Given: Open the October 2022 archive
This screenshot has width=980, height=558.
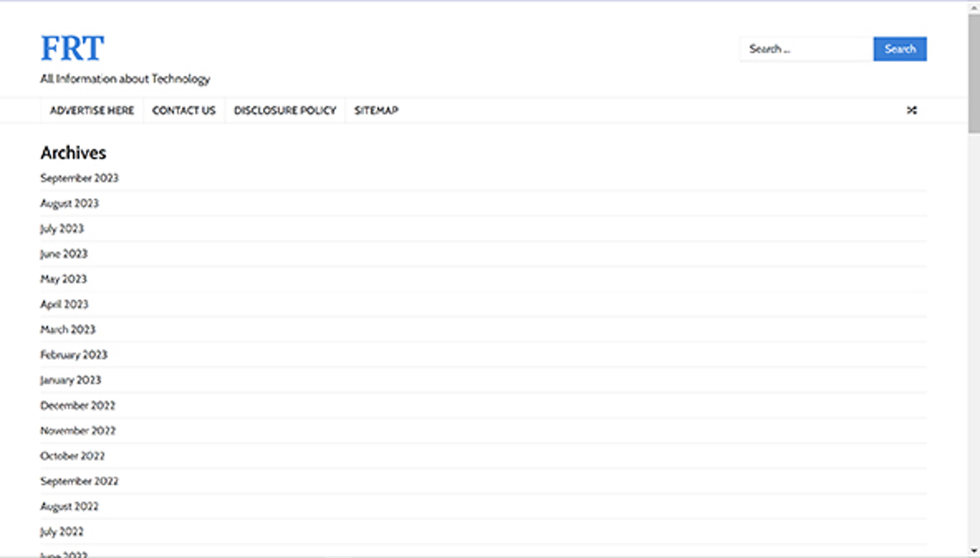Looking at the screenshot, I should pos(72,456).
